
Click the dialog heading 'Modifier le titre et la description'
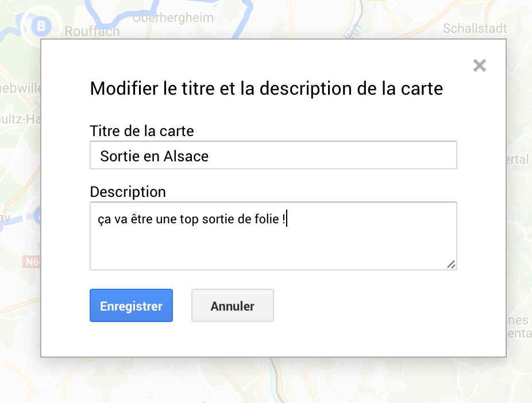pos(267,89)
